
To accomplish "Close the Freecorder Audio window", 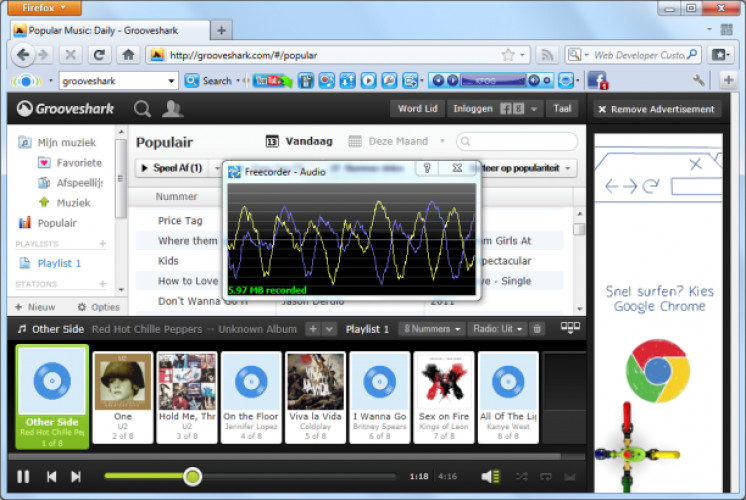I will point(457,168).
